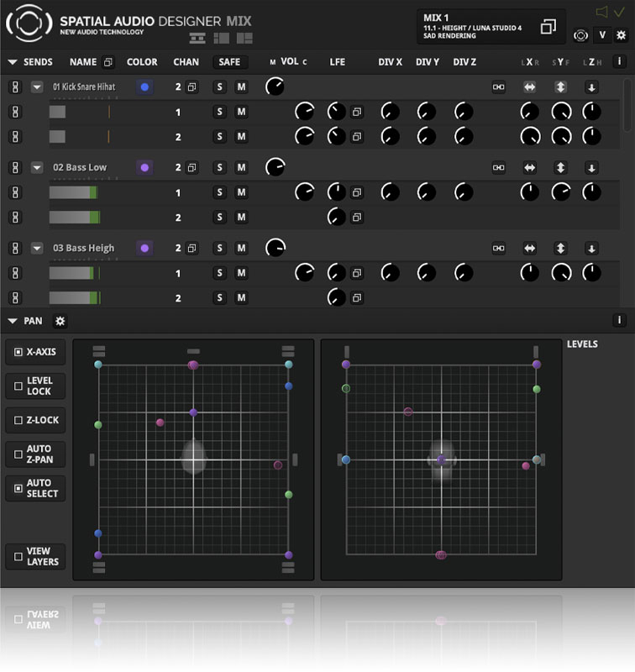This screenshot has width=635, height=672.
Task: Expand dropdown for 02 Bass Low send
Action: click(x=37, y=167)
